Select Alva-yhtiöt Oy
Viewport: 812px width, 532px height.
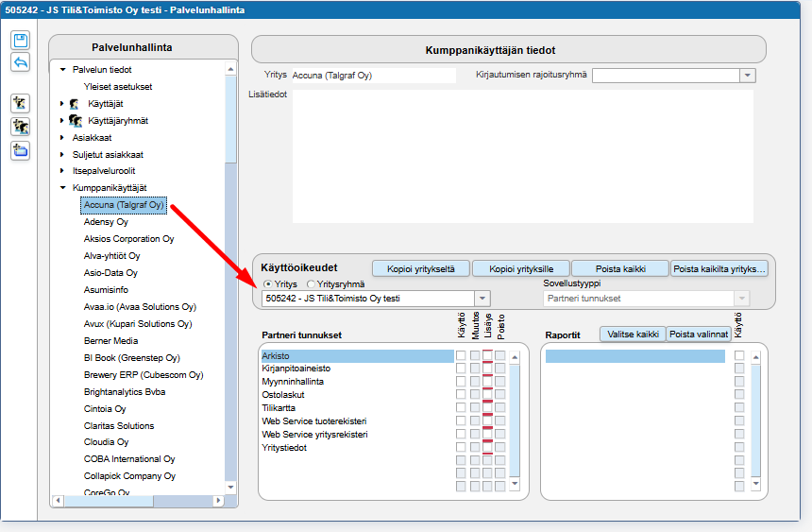click(x=111, y=256)
